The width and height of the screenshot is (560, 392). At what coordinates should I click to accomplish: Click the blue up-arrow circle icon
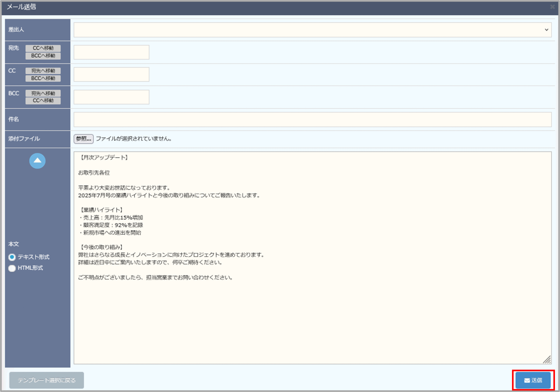(x=37, y=161)
